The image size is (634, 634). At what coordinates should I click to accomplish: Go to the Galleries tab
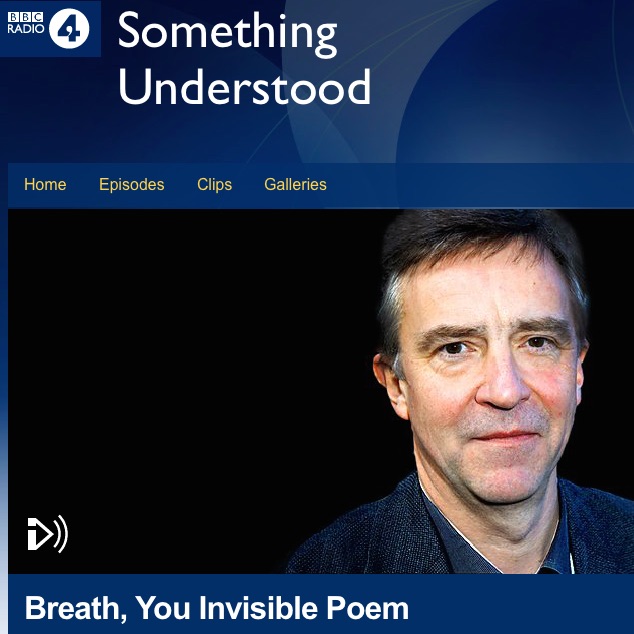pos(295,184)
